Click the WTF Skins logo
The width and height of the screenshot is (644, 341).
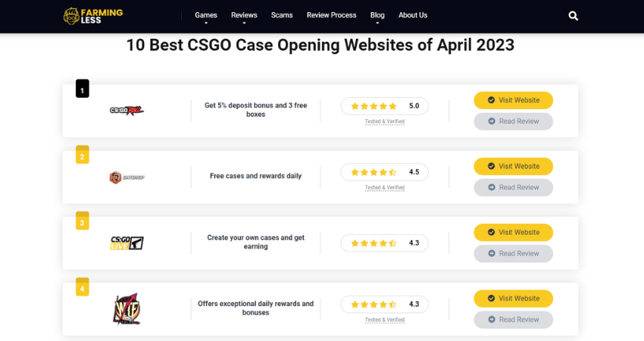coord(127,309)
